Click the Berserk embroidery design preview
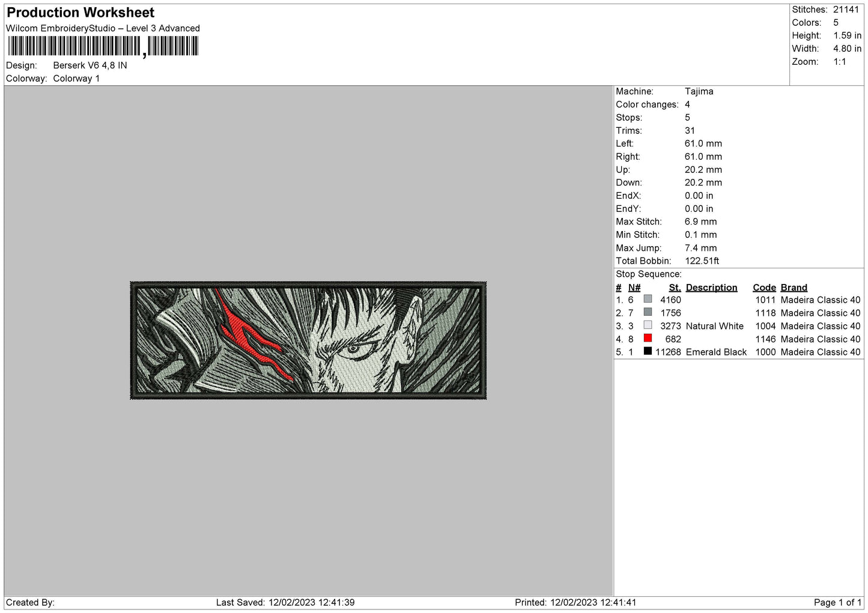Screen dimensions: 868x613 pyautogui.click(x=308, y=340)
